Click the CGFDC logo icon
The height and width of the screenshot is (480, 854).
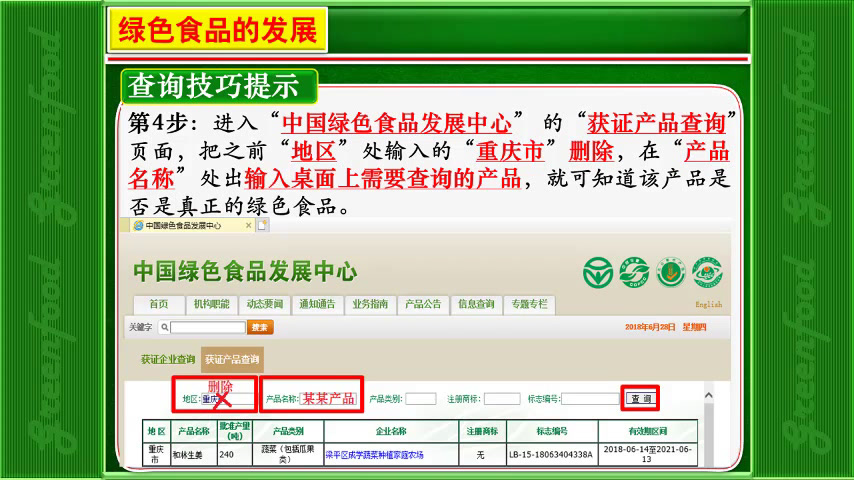634,272
